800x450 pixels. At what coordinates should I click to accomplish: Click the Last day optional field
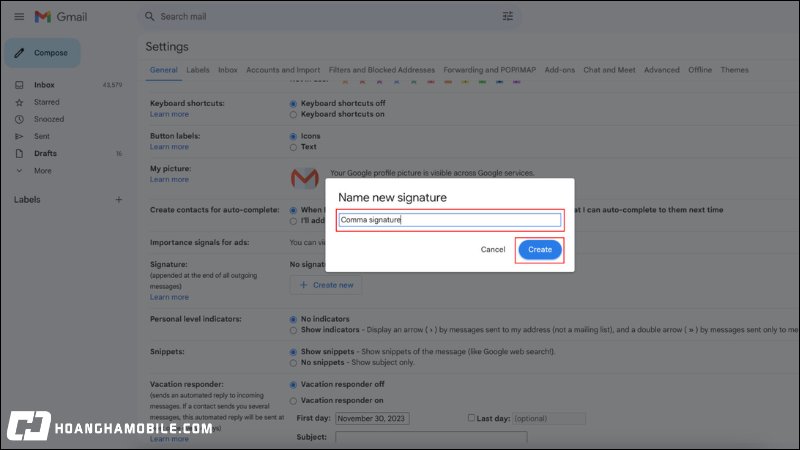pos(548,418)
